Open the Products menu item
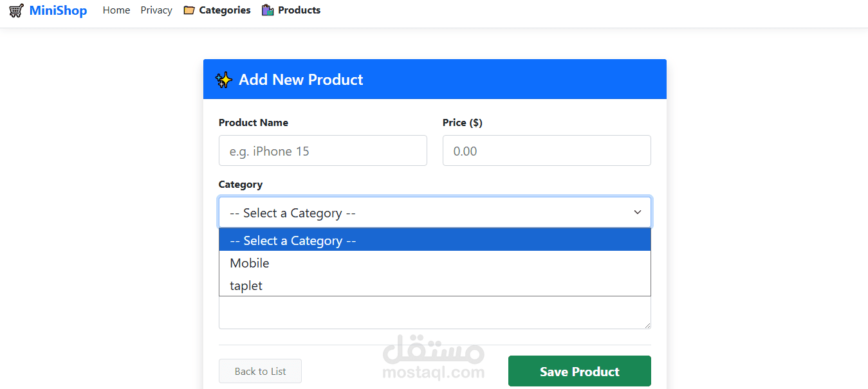The image size is (868, 389). coord(299,10)
